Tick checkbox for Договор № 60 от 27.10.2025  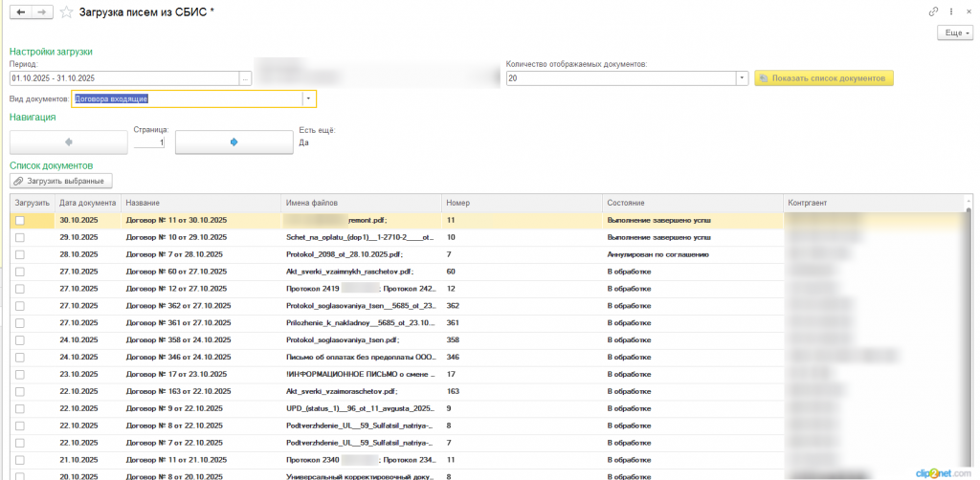20,272
